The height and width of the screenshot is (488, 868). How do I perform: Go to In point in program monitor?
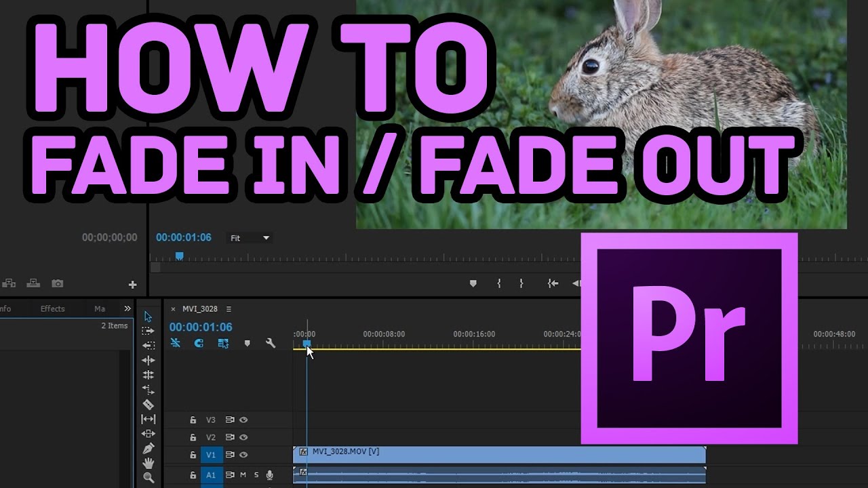point(553,283)
